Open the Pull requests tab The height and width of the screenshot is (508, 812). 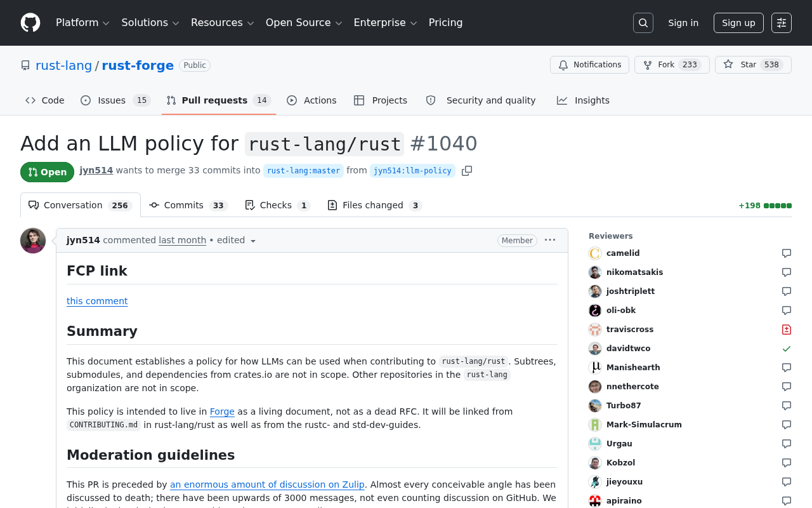[x=219, y=100]
